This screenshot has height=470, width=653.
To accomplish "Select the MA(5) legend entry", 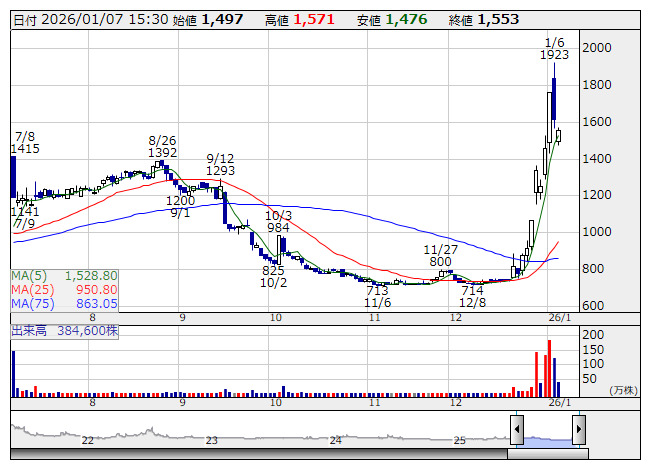I will click(65, 275).
